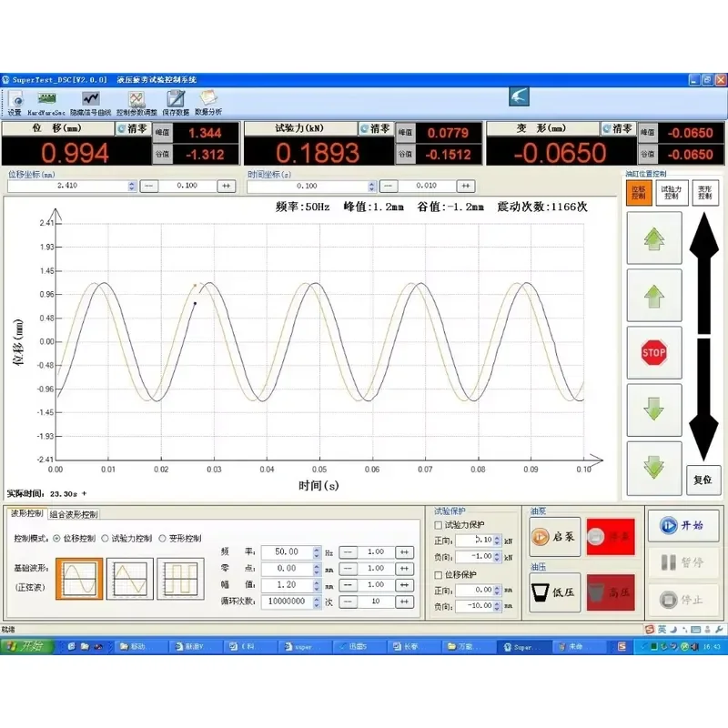Click the fast-down double green arrow button
The height and width of the screenshot is (728, 728).
tap(654, 468)
